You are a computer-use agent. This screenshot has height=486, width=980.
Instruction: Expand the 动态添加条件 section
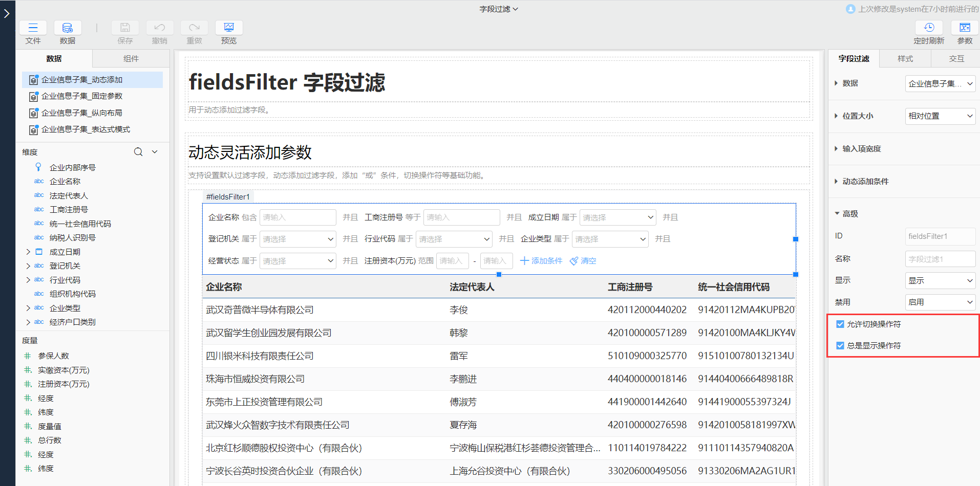[865, 182]
